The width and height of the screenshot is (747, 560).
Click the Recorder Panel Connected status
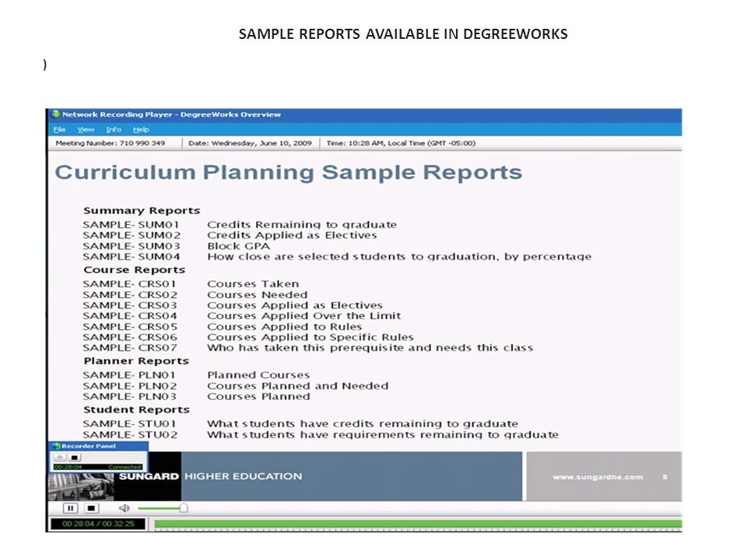(x=124, y=467)
